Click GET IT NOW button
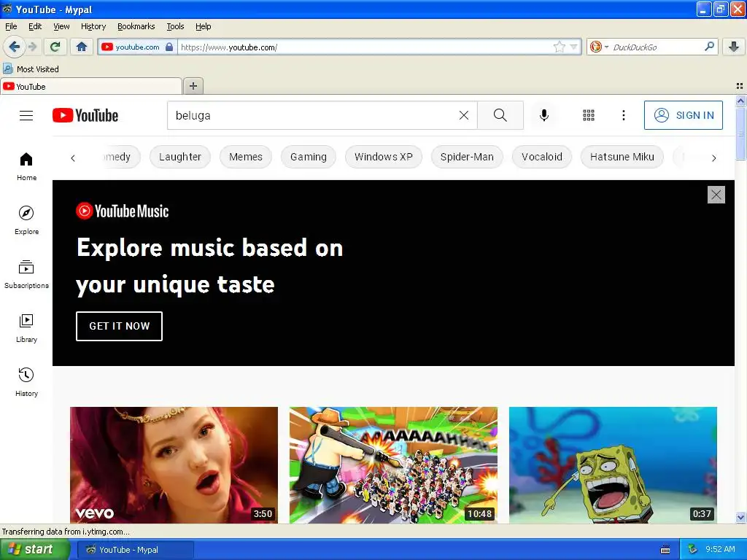Screen dimensions: 747x560 [x=119, y=326]
